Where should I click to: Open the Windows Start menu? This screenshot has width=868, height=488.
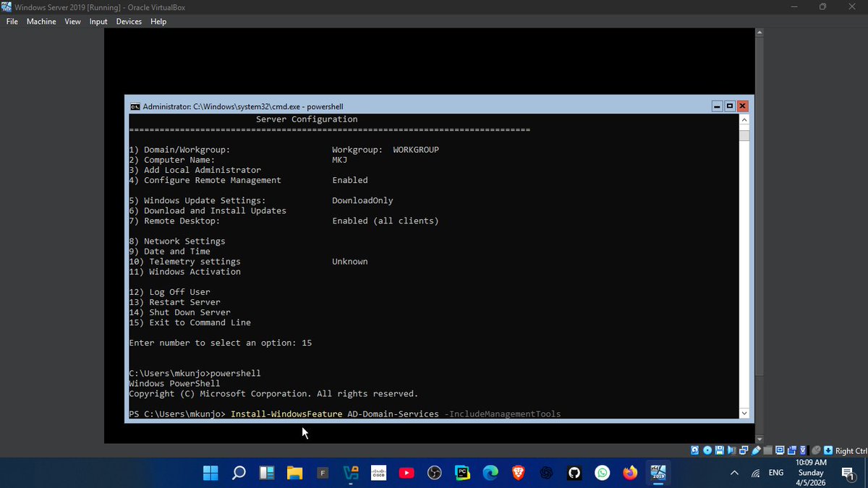click(x=210, y=473)
